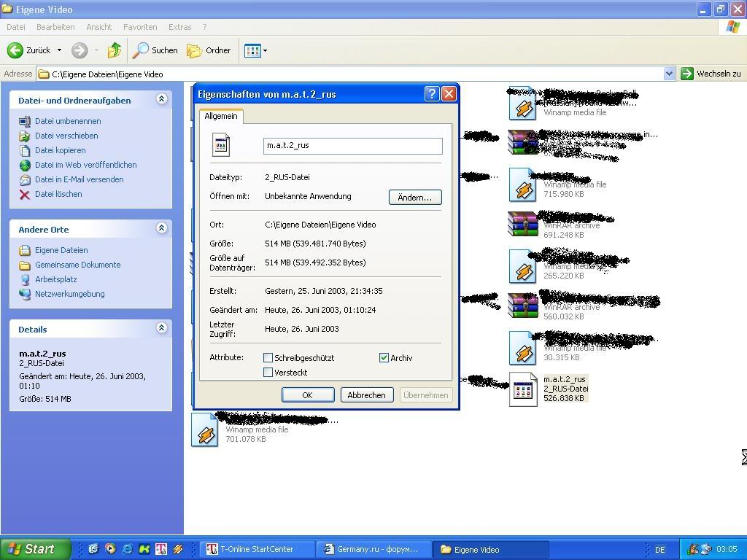Open Gemeinsame Dokumente link
Screen dimensions: 747x560
(x=77, y=265)
